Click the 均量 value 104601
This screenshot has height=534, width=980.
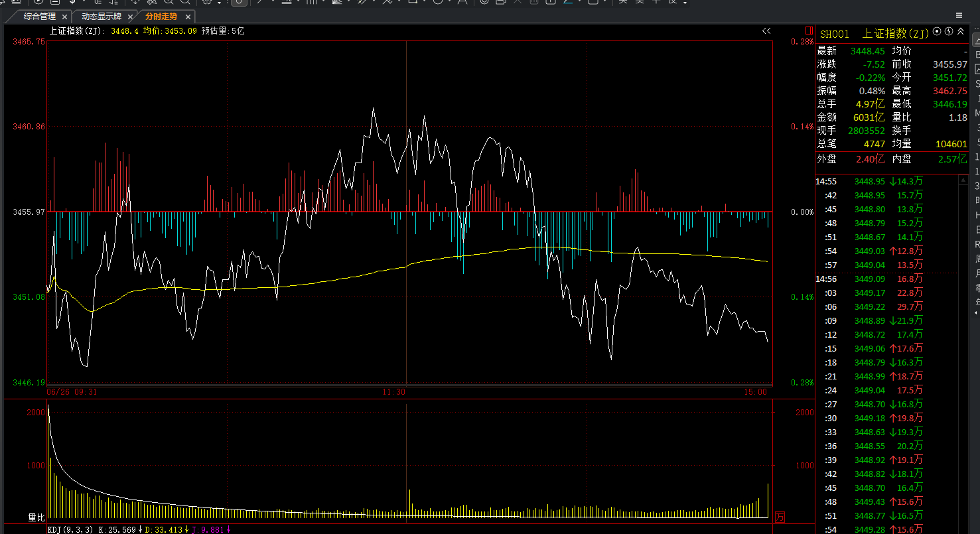[951, 144]
